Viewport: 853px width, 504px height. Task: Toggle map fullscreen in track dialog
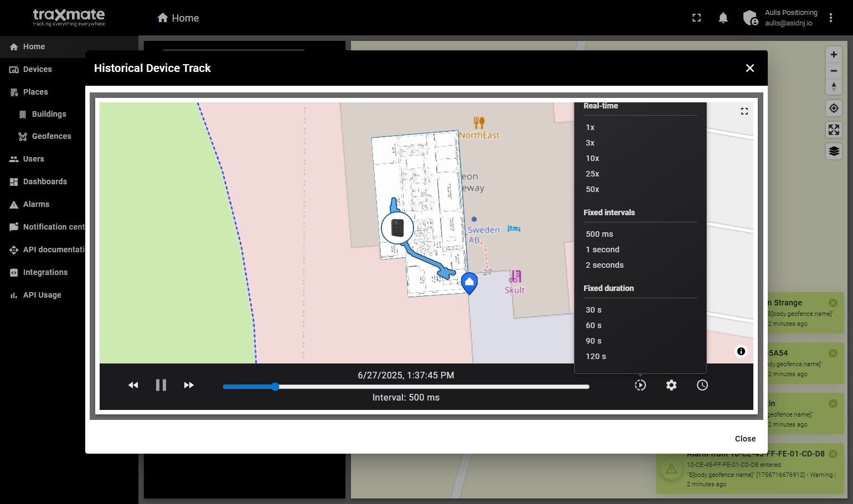(x=745, y=111)
